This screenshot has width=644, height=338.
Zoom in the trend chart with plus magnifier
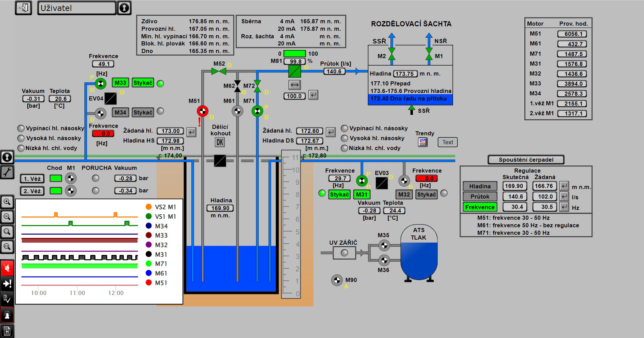(x=7, y=202)
